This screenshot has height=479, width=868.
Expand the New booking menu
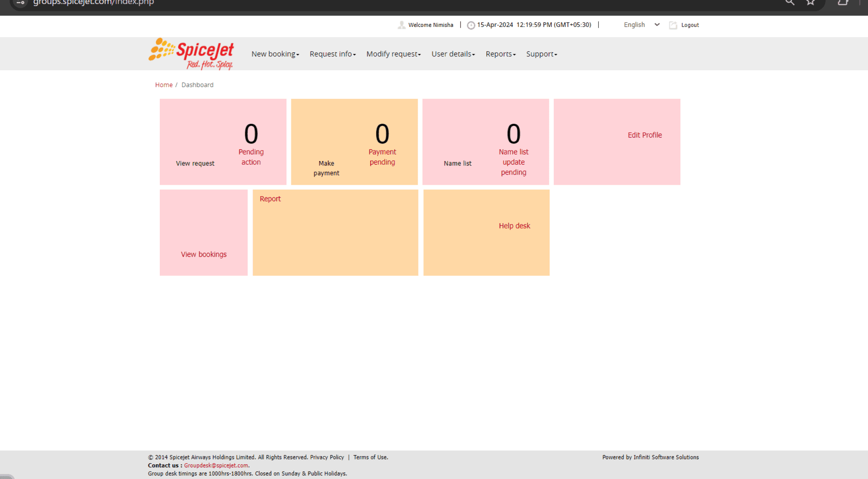tap(275, 54)
